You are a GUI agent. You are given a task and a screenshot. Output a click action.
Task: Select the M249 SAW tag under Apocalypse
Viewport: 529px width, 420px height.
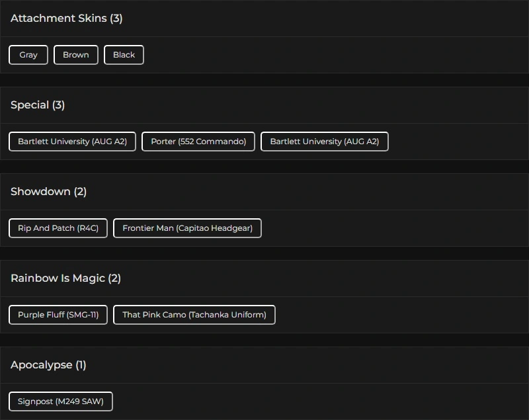[61, 401]
